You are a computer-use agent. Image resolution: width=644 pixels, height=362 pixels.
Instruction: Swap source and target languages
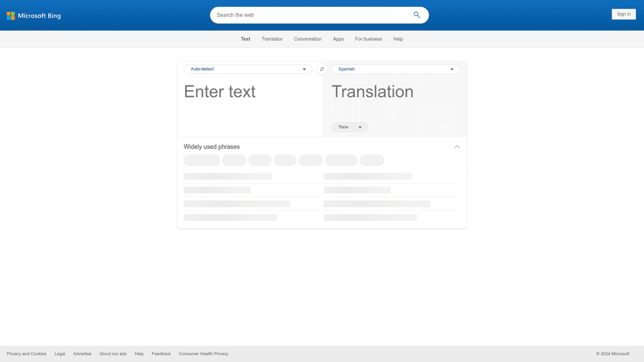pos(322,69)
